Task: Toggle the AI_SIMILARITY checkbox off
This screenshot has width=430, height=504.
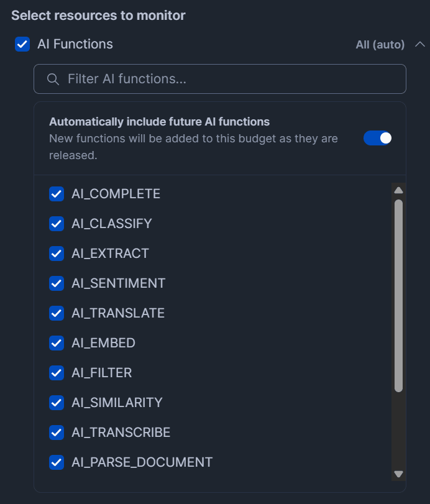Action: coord(57,403)
